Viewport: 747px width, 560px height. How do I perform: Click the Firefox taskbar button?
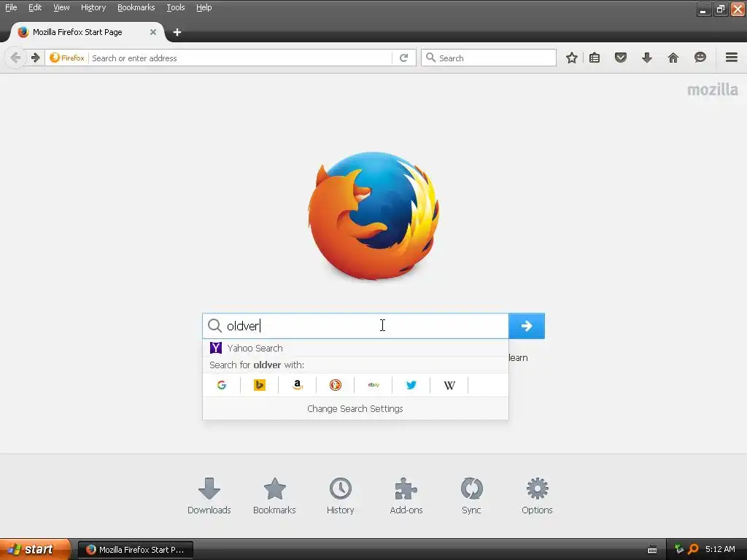coord(136,550)
